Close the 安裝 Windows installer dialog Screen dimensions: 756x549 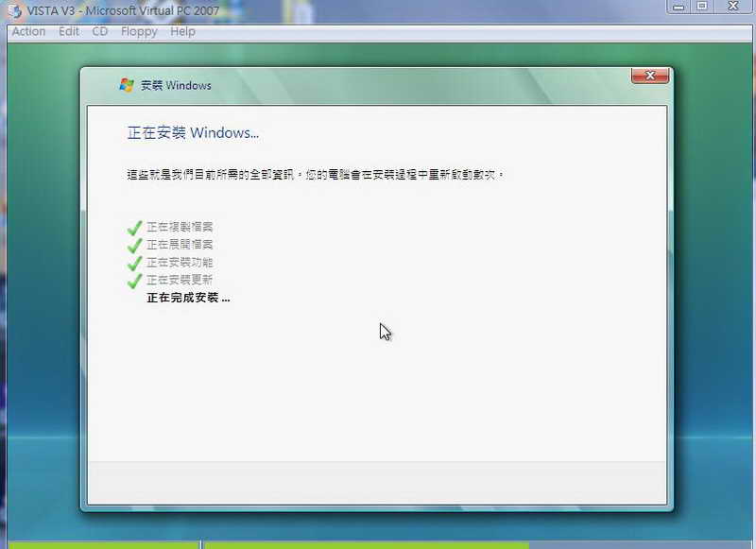click(650, 76)
